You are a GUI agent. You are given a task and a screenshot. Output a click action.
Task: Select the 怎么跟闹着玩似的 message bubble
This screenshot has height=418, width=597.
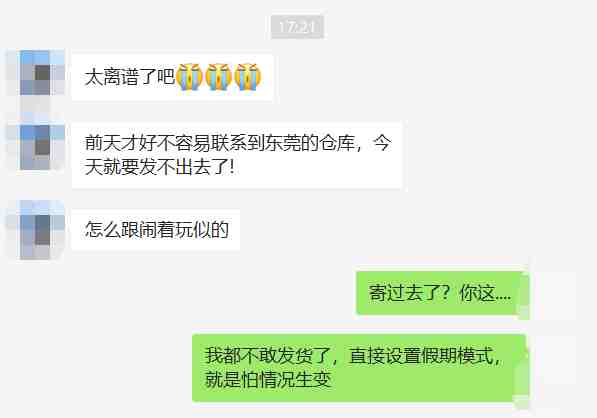coord(156,230)
